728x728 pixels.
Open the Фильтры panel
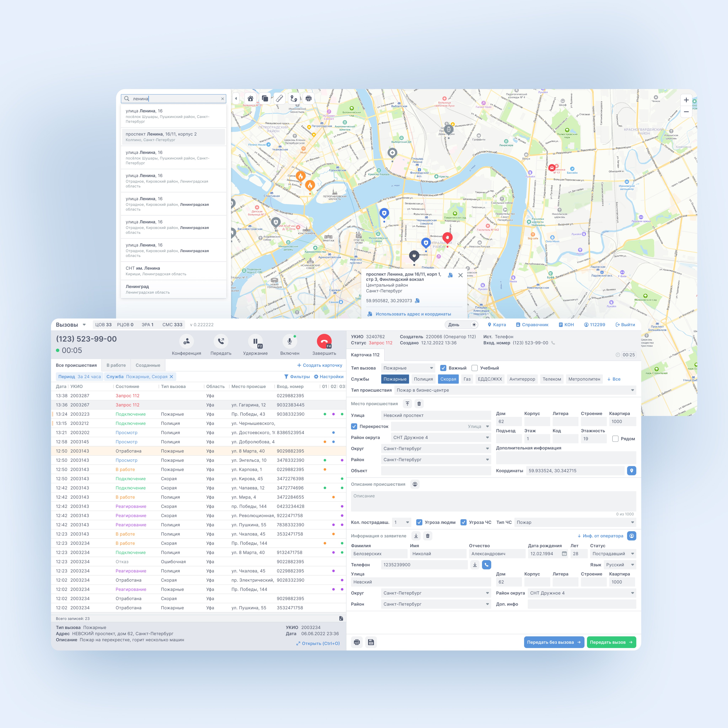(x=297, y=376)
